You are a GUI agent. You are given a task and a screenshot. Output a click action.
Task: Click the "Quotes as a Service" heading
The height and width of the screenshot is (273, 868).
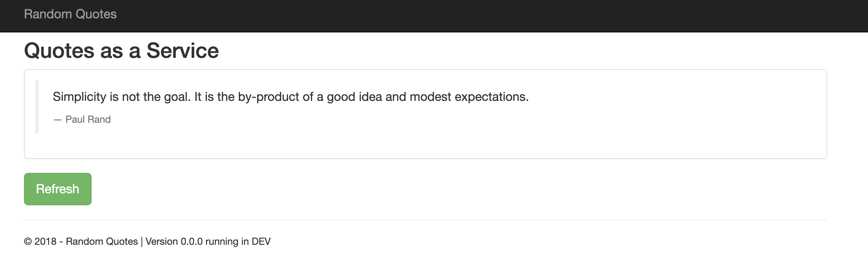tap(121, 50)
